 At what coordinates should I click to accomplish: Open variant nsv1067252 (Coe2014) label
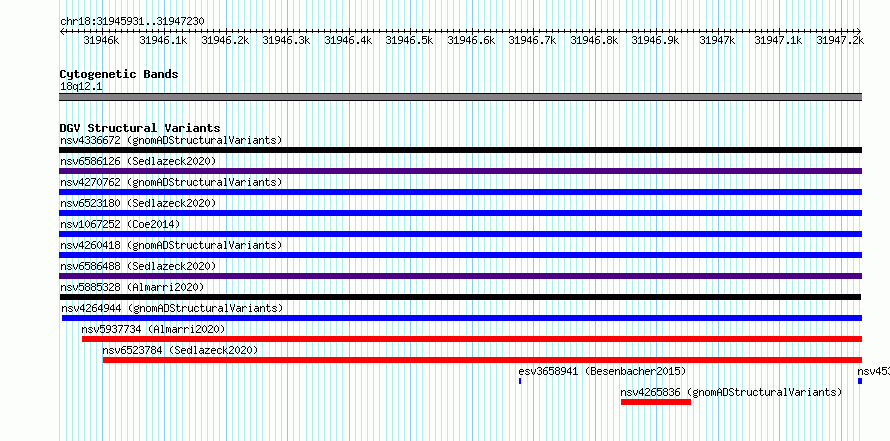pos(120,224)
